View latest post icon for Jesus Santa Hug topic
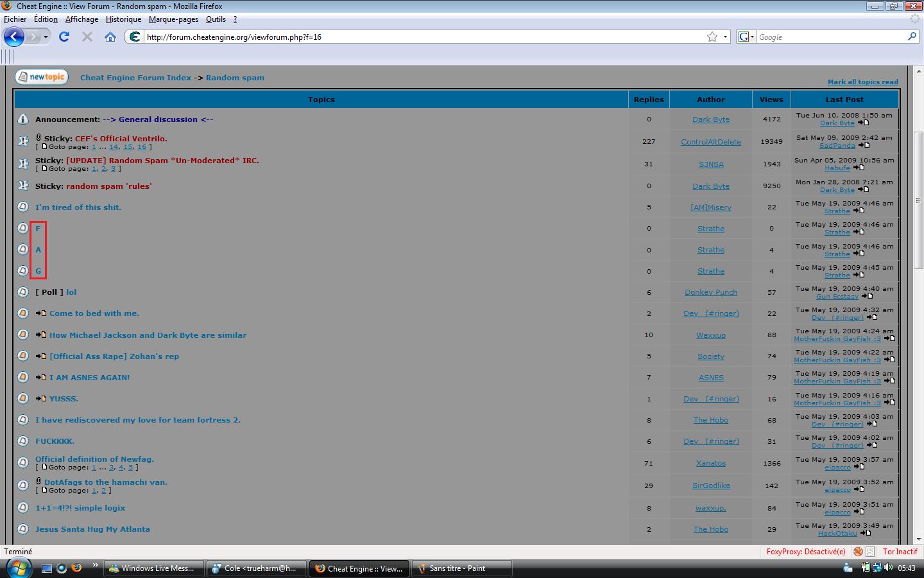This screenshot has height=578, width=924. point(865,533)
